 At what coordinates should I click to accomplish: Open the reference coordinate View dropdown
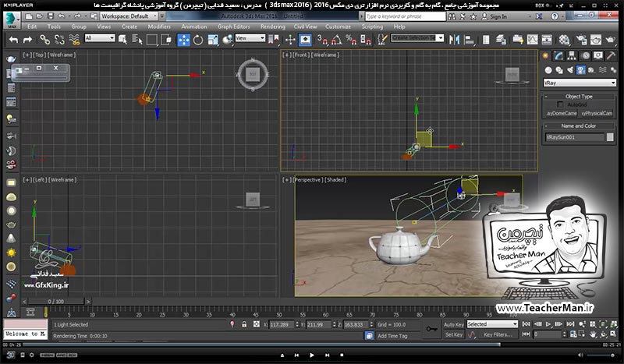click(x=250, y=38)
